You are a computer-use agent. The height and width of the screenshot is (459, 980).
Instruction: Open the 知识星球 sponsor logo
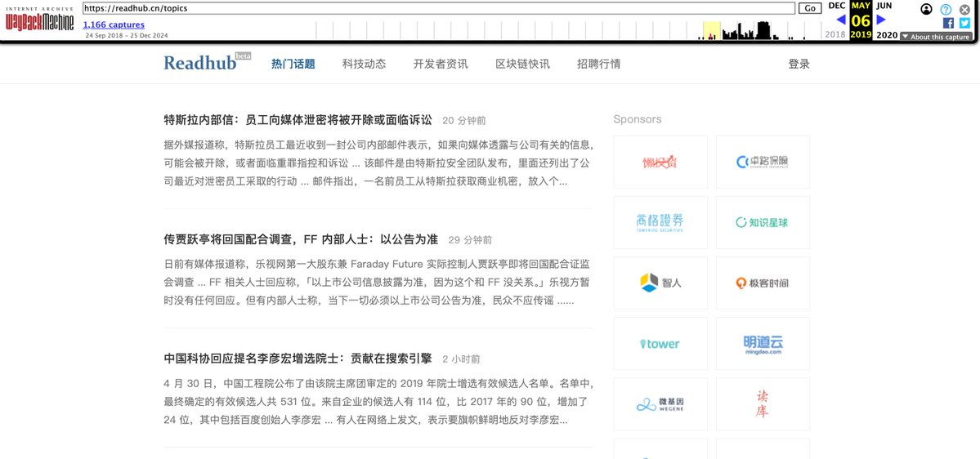pyautogui.click(x=763, y=222)
